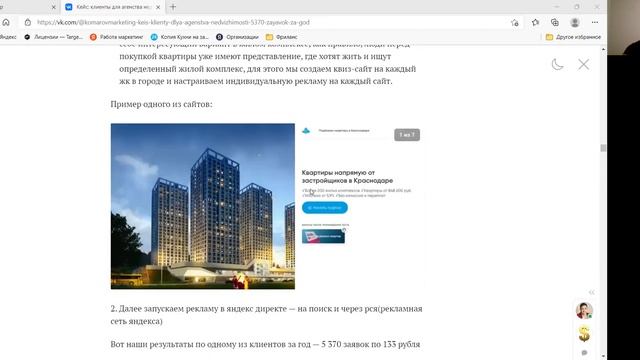Click the small banner under quiz button

[x=323, y=236]
